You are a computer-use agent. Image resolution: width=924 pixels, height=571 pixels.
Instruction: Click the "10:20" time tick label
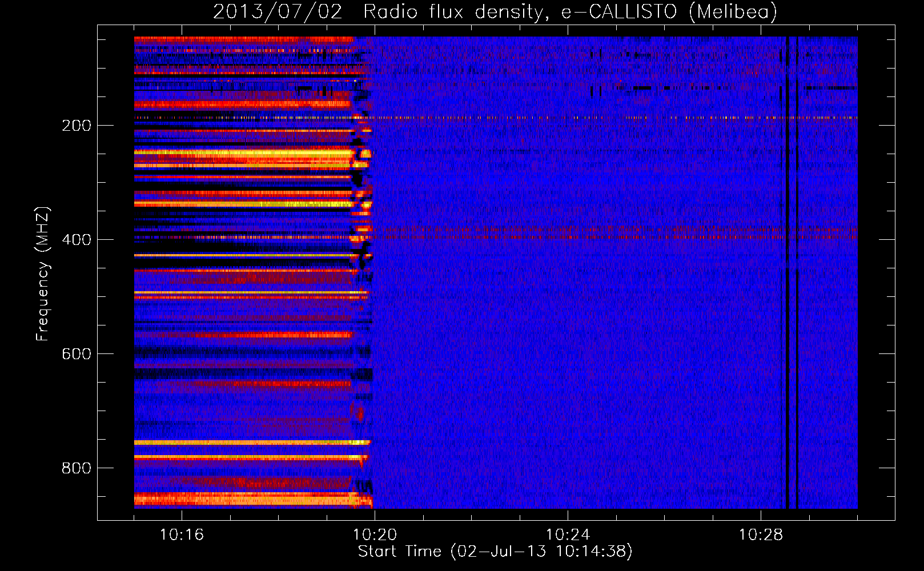(375, 534)
